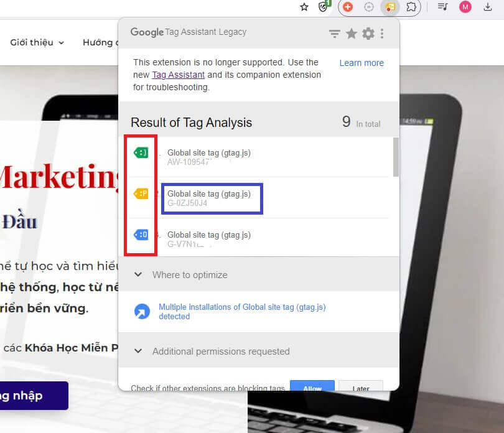Click the Later button
Screen dimensions: 504x433
click(x=361, y=386)
